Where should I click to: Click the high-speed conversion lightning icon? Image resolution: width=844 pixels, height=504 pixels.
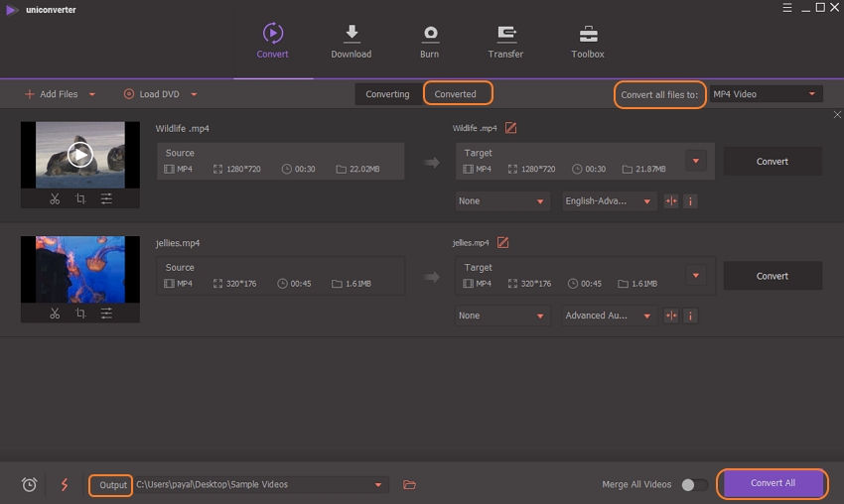coord(65,484)
